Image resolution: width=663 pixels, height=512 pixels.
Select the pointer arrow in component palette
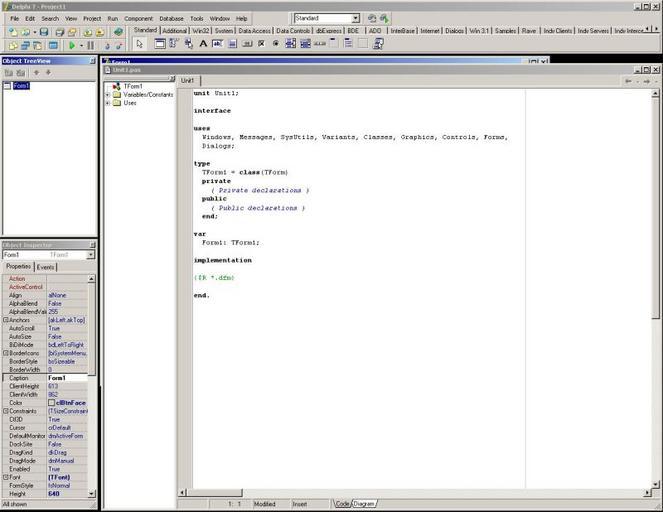pos(140,44)
